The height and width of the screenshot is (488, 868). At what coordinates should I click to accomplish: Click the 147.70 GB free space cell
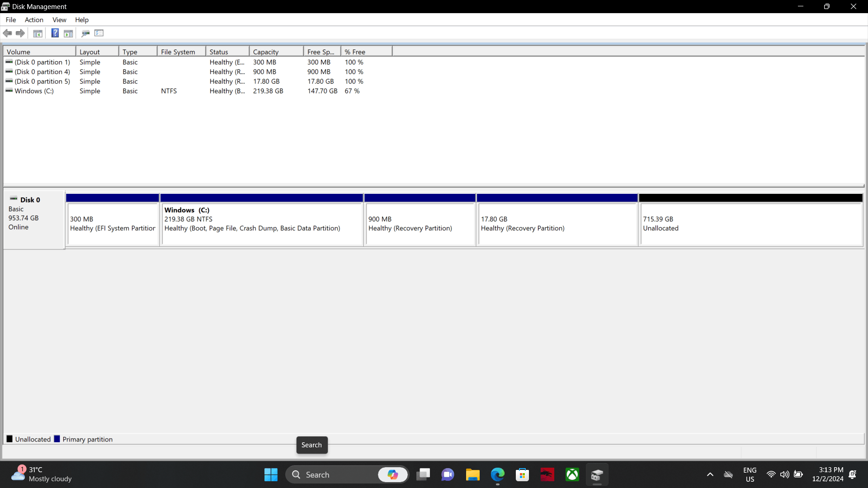tap(322, 91)
